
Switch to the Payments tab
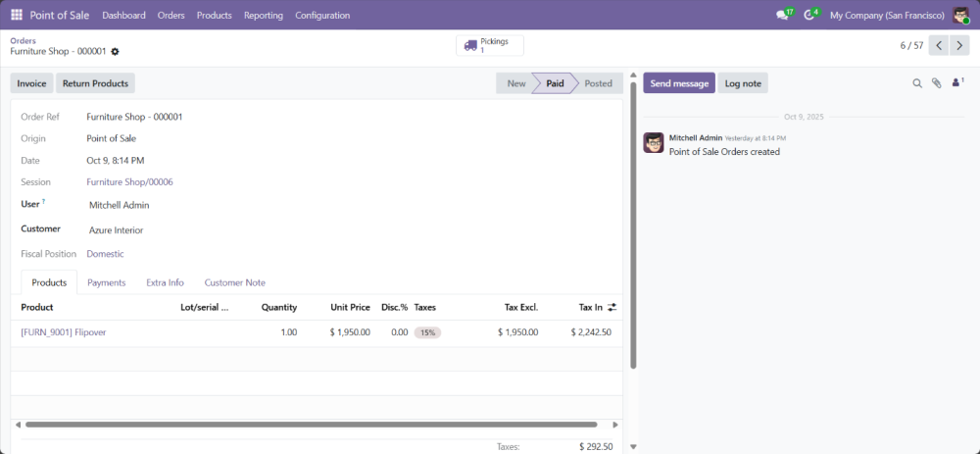click(106, 282)
